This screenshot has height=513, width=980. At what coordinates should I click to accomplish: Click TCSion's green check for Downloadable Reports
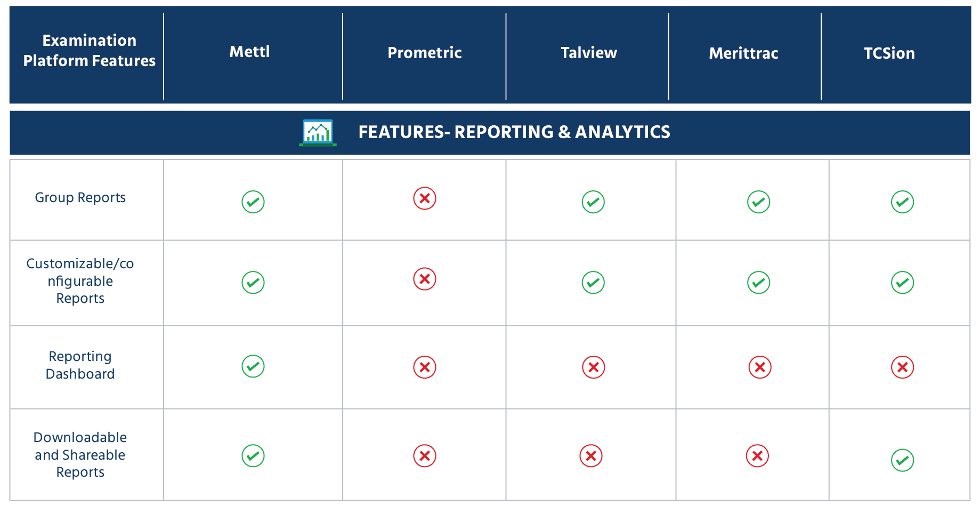(903, 460)
